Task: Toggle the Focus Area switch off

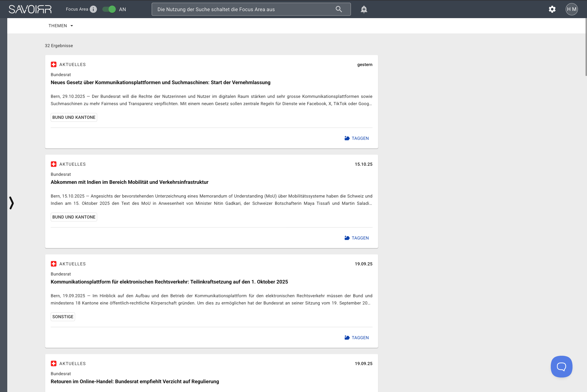Action: [109, 9]
